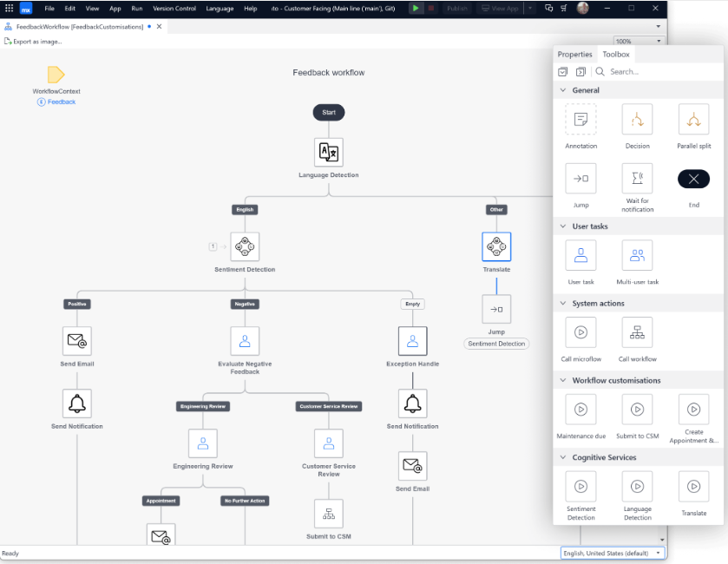Screen dimensions: 728x564
Task: Select the Parallel split element
Action: coord(692,119)
